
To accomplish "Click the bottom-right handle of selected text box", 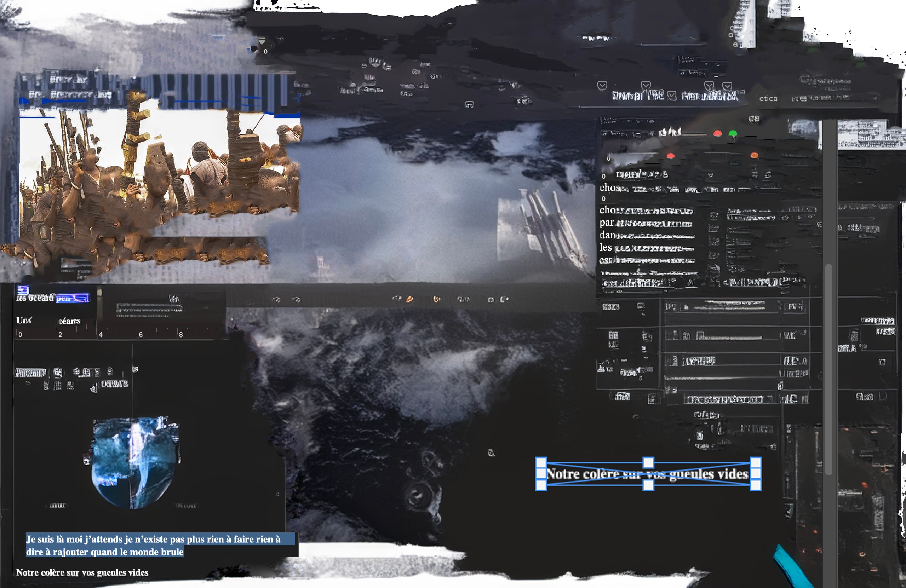I will coord(756,485).
